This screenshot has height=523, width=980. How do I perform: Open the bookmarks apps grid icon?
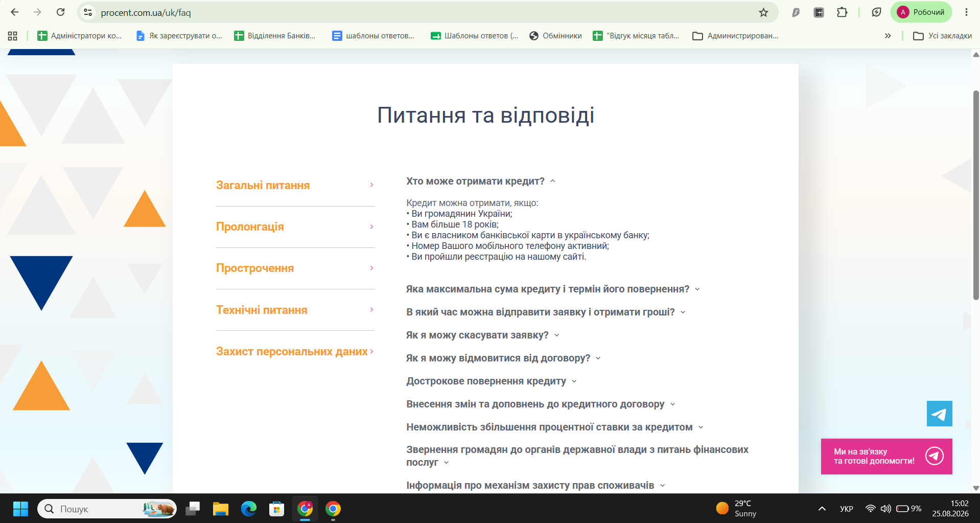(x=13, y=36)
